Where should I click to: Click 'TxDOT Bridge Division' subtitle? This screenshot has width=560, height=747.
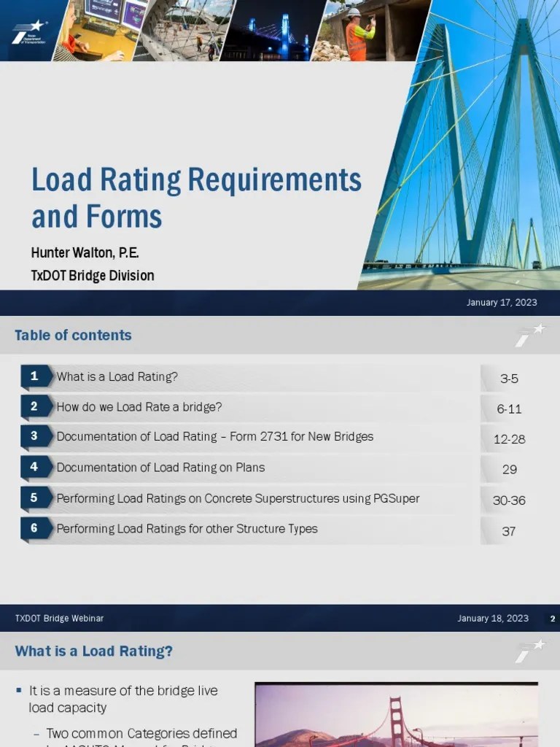coord(93,276)
